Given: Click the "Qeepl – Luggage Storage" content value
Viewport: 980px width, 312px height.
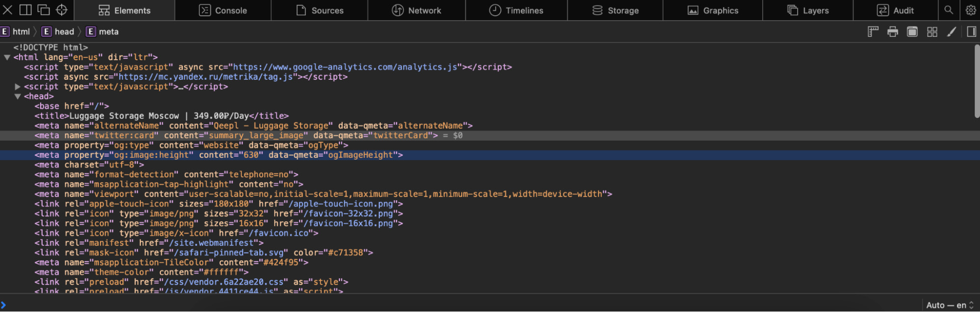Looking at the screenshot, I should (x=271, y=126).
